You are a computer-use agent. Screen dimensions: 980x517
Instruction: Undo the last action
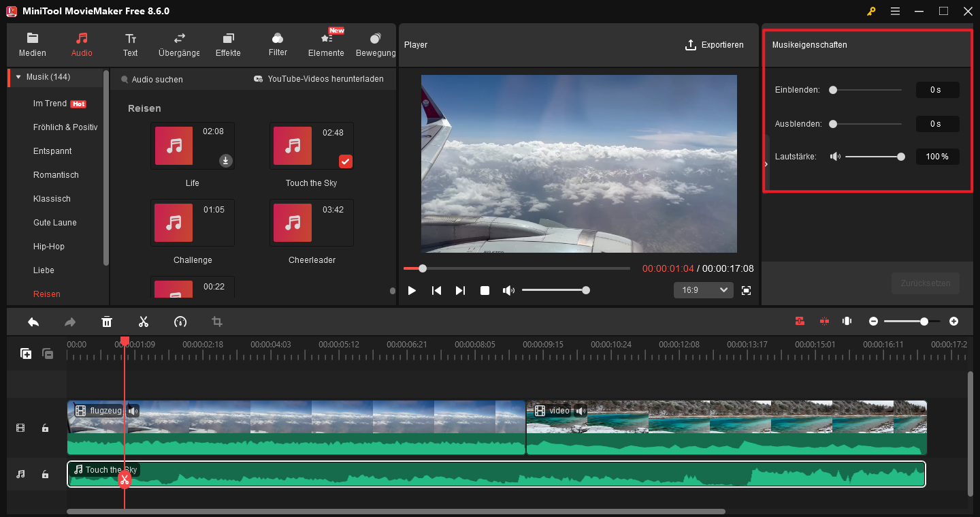(33, 321)
